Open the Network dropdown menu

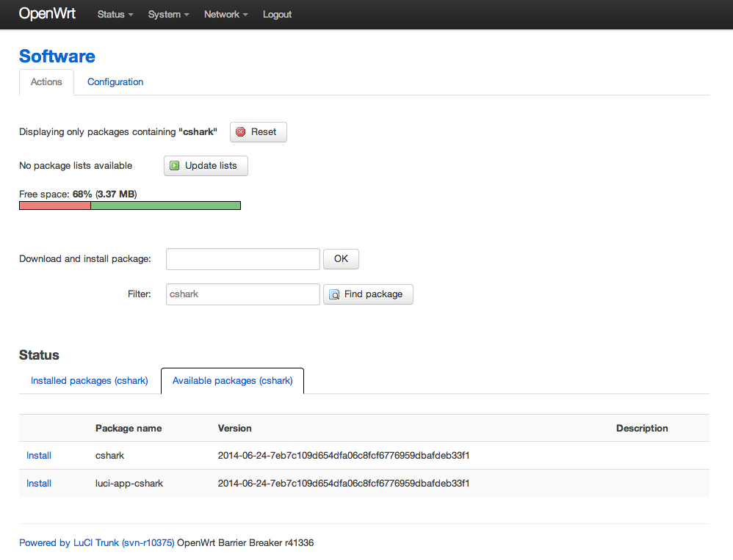[225, 15]
